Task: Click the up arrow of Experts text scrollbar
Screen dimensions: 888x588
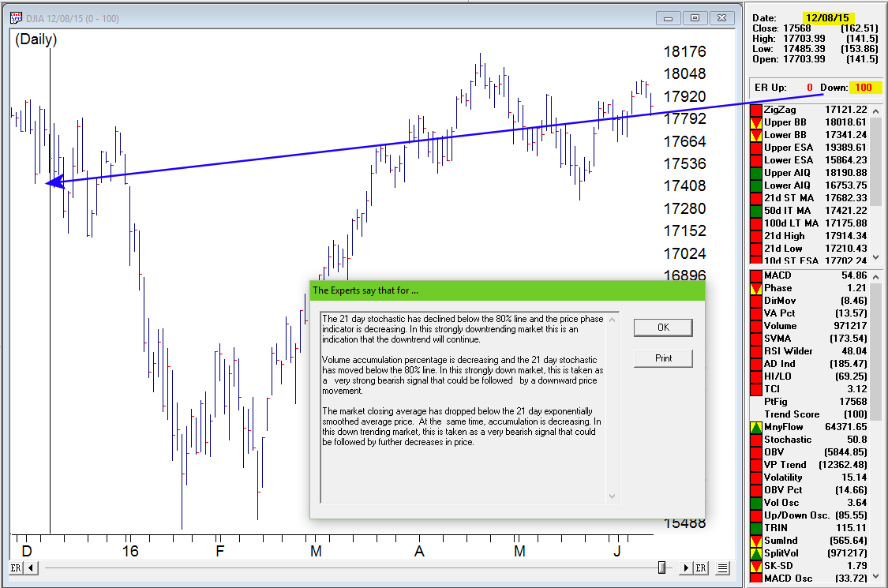Action: pos(613,320)
